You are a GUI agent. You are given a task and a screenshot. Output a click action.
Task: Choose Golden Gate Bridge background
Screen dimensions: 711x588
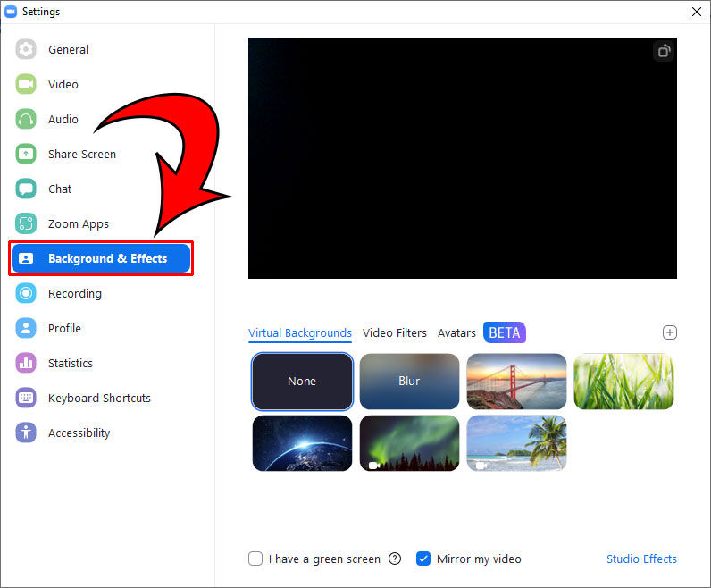point(516,381)
